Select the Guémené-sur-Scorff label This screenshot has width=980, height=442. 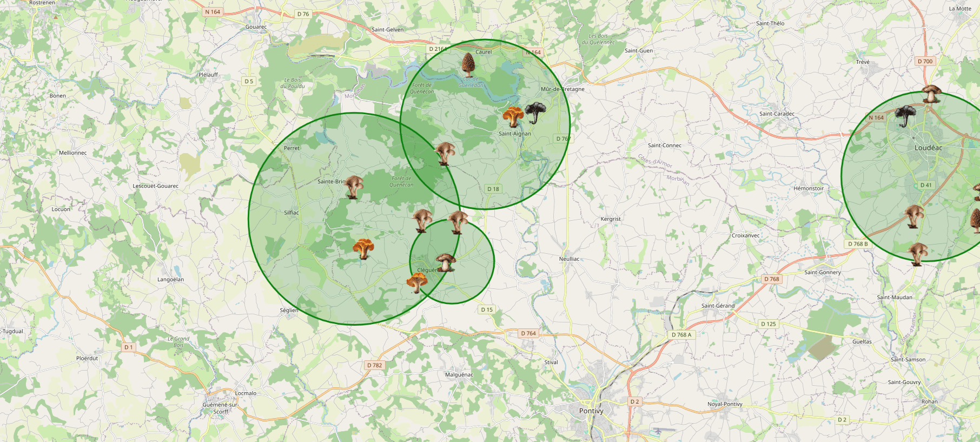coord(220,408)
